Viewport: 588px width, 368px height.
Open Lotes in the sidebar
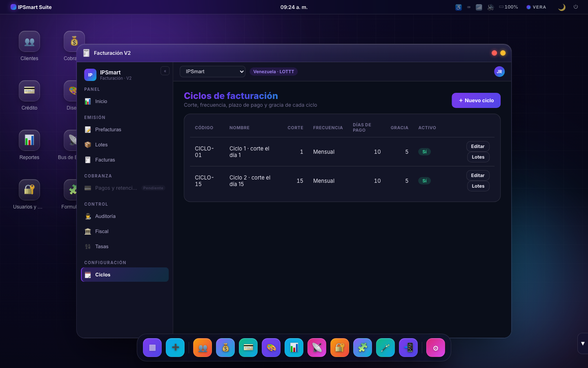tap(125, 145)
